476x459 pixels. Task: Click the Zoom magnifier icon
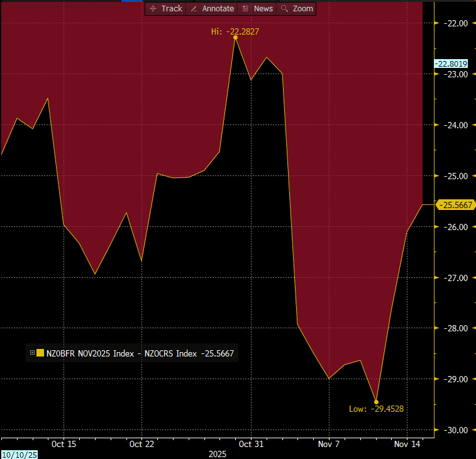(285, 8)
